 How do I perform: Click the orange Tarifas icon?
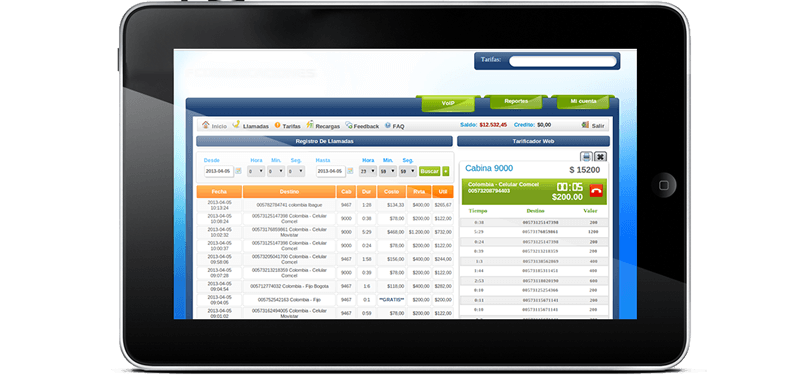[x=278, y=125]
